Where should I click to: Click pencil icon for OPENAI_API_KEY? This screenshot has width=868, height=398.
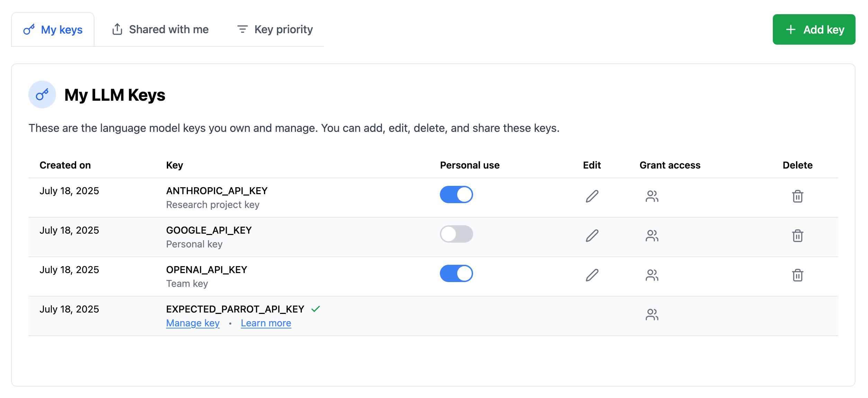592,275
